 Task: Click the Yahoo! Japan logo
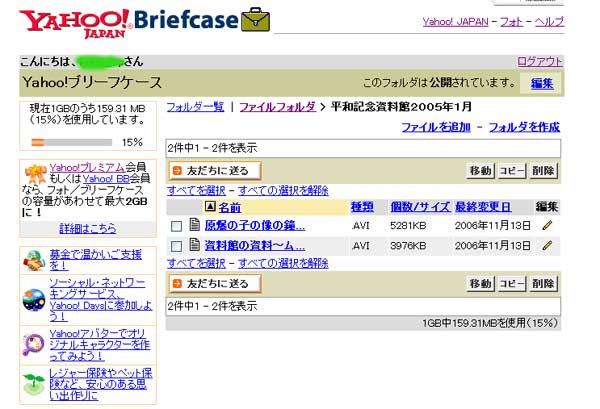point(75,23)
